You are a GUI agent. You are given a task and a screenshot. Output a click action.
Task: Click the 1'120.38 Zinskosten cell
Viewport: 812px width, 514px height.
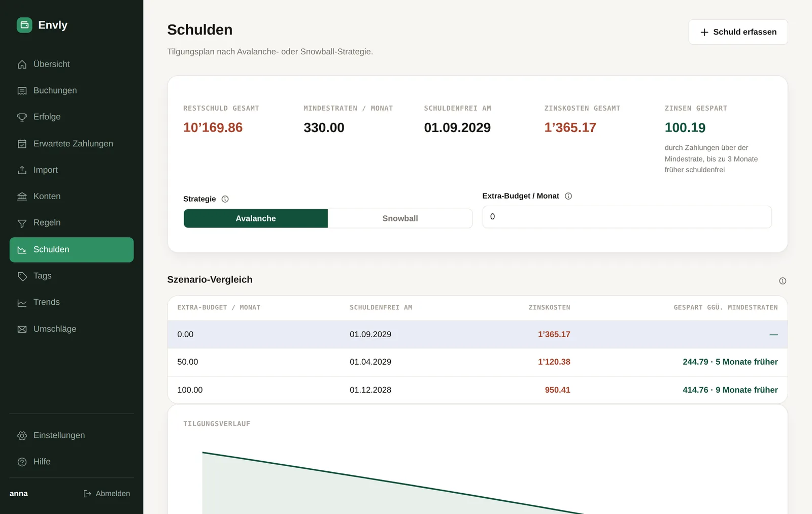pyautogui.click(x=554, y=362)
